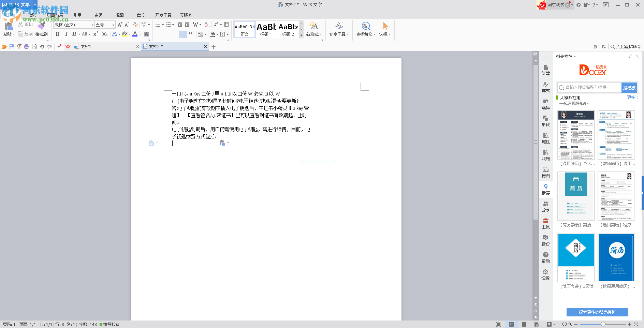Click template name search input field
The width and height of the screenshot is (644, 328).
tap(589, 88)
